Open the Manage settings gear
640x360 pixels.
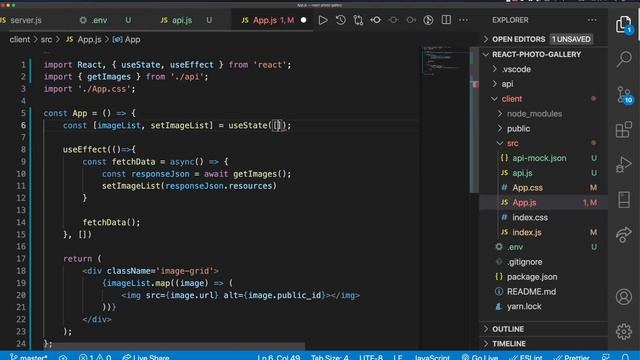click(x=624, y=331)
